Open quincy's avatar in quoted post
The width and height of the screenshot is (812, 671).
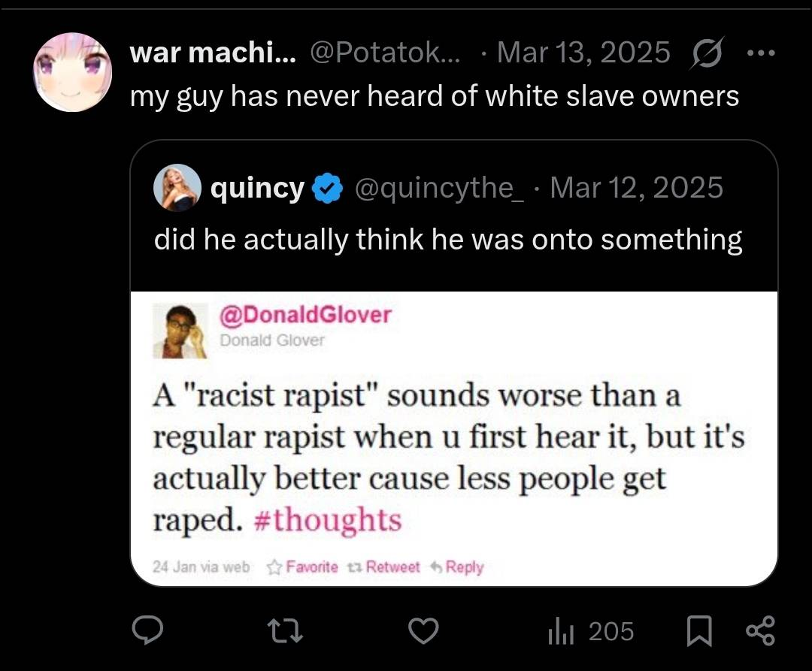(x=177, y=188)
